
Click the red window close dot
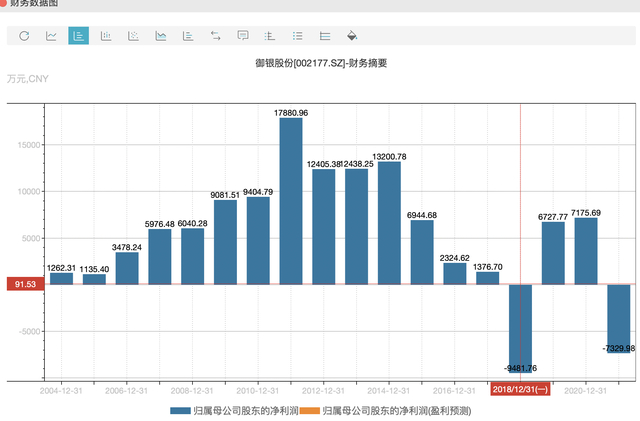click(4, 4)
